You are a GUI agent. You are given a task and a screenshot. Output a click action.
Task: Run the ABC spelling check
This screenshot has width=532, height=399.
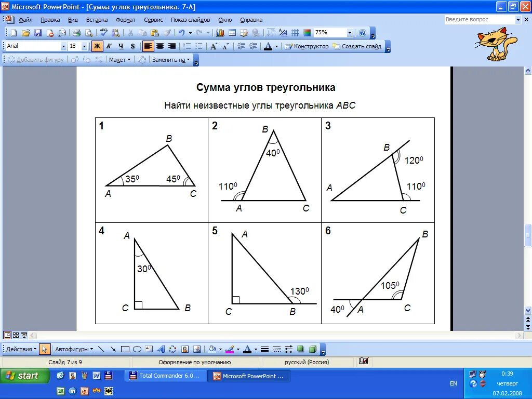point(103,33)
